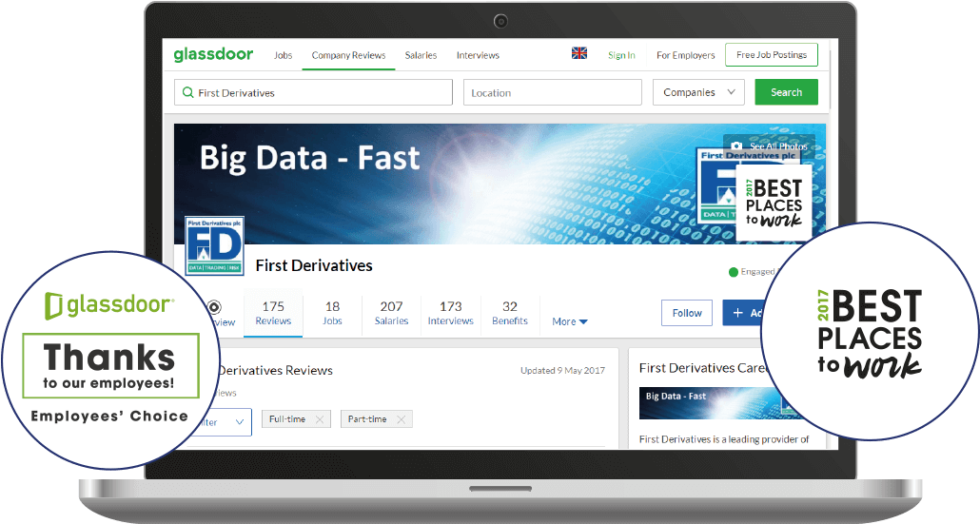Click the First Derivatives company name heading
The height and width of the screenshot is (524, 980).
(x=314, y=265)
